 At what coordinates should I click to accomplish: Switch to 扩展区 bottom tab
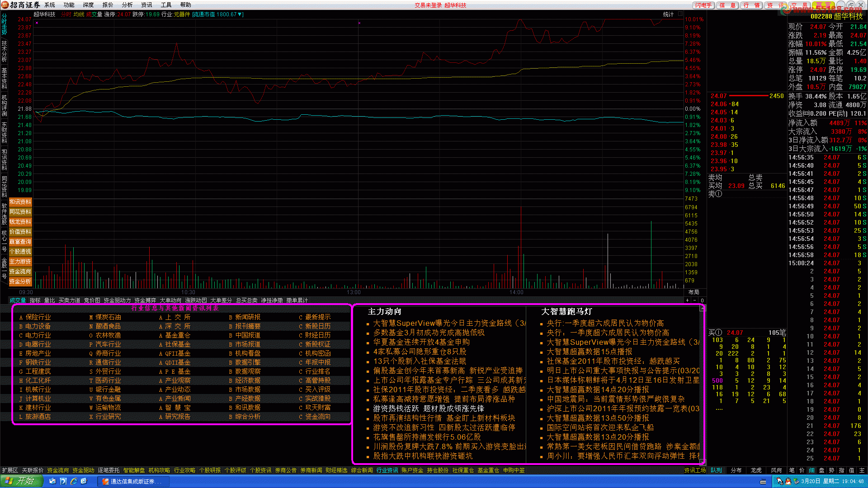tap(10, 470)
